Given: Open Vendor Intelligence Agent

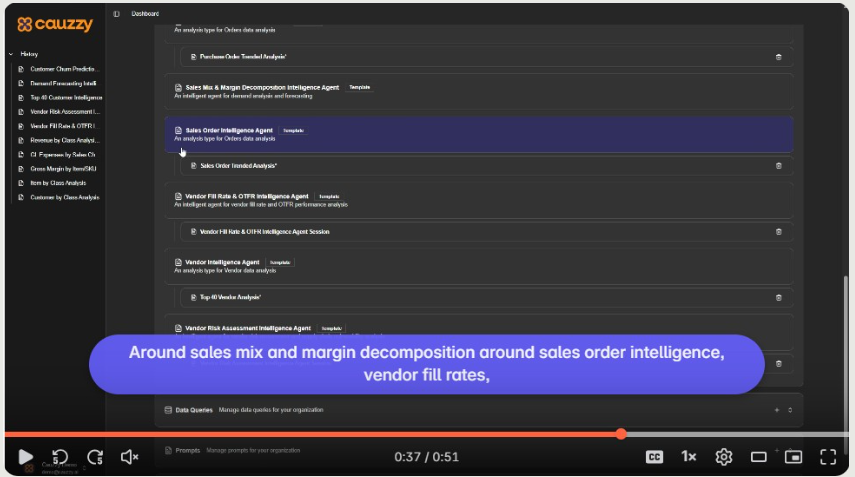Looking at the screenshot, I should click(x=478, y=266).
